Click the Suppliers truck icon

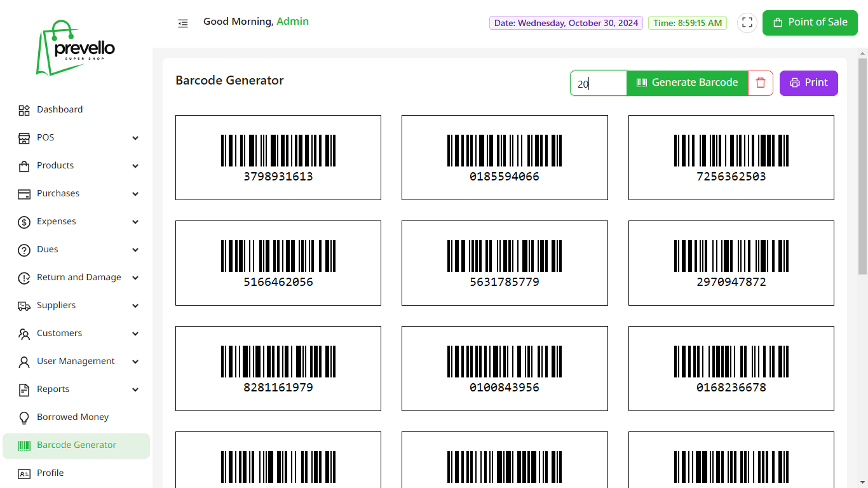(x=24, y=306)
